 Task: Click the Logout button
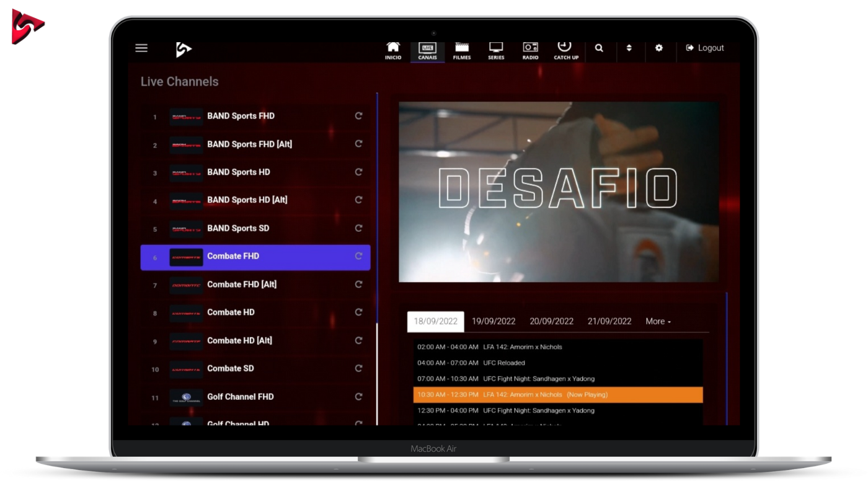(x=705, y=48)
